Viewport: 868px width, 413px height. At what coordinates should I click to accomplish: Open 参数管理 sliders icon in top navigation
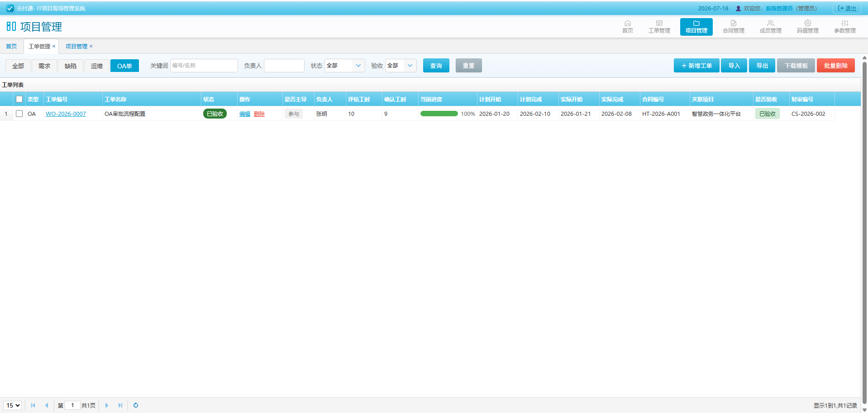[x=844, y=23]
